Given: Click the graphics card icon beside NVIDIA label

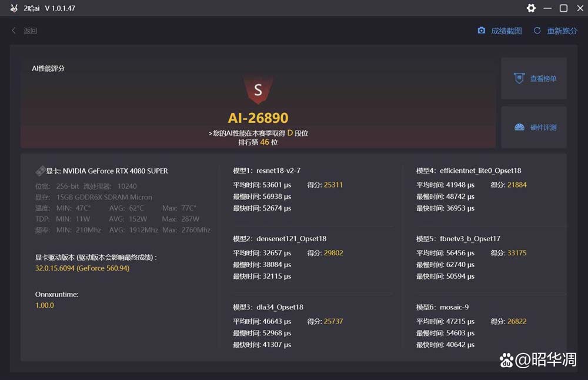Looking at the screenshot, I should 40,171.
